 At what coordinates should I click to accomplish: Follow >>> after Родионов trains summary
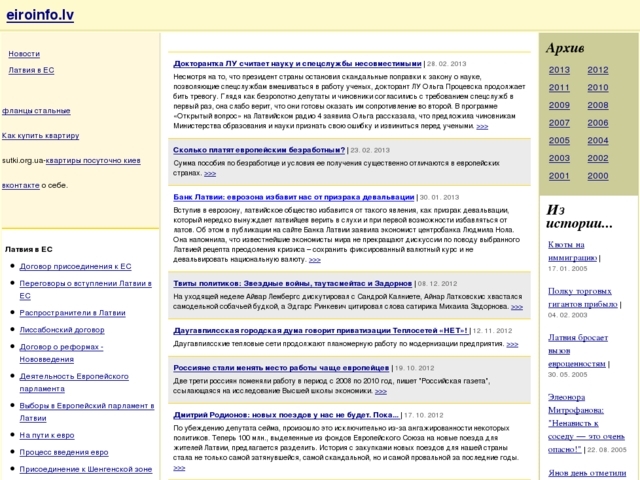179,468
